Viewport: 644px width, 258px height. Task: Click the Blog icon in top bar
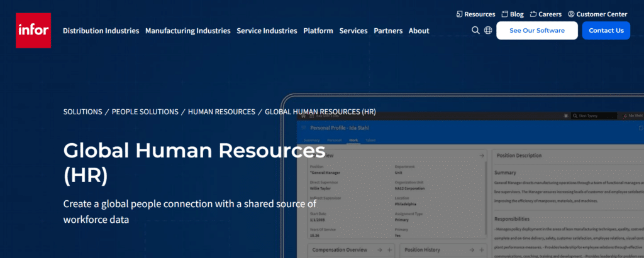[505, 14]
